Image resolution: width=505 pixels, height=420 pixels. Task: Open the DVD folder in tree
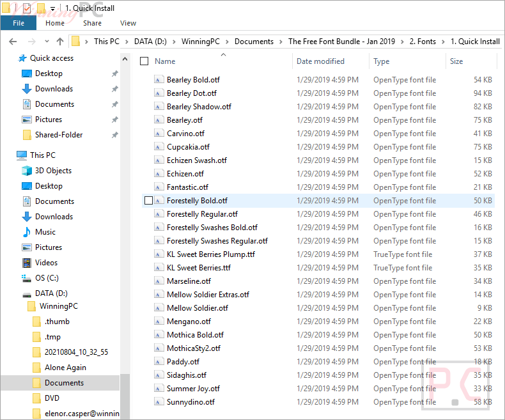(x=52, y=398)
